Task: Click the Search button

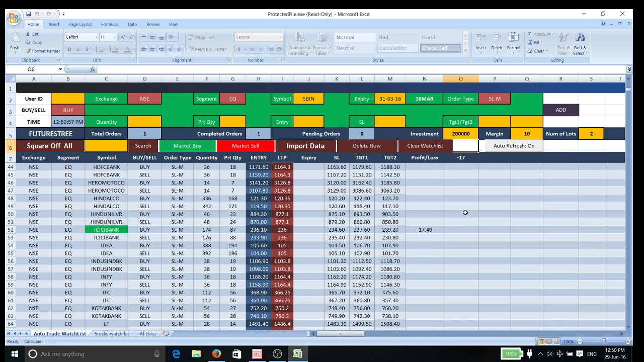Action: tap(143, 146)
